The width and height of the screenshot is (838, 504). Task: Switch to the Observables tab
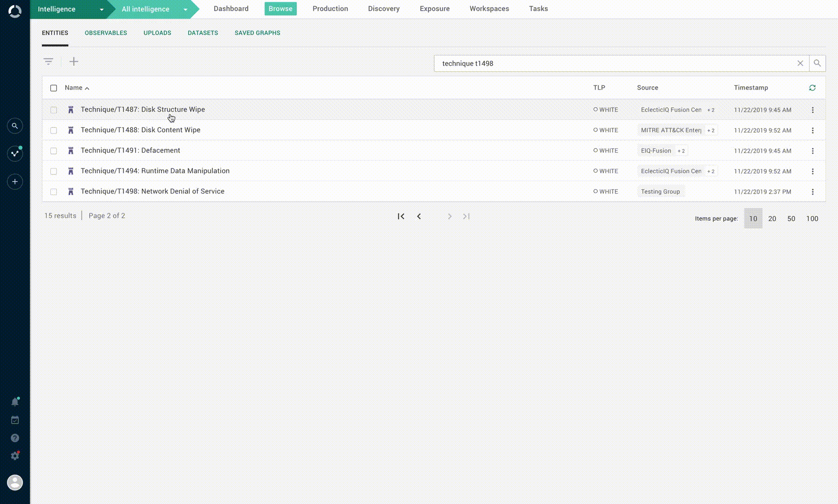[x=105, y=33]
